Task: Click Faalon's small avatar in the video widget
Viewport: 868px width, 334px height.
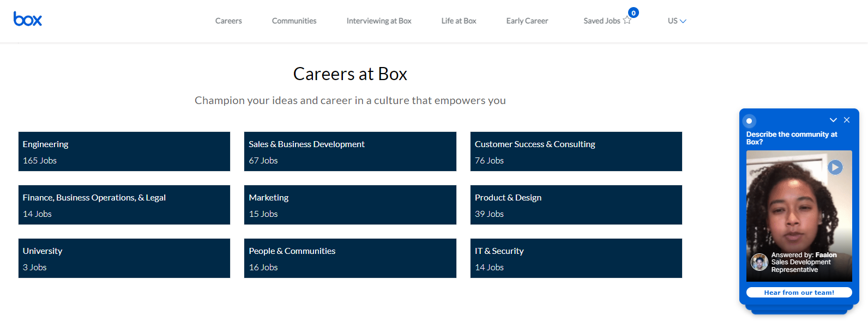Action: [x=759, y=262]
